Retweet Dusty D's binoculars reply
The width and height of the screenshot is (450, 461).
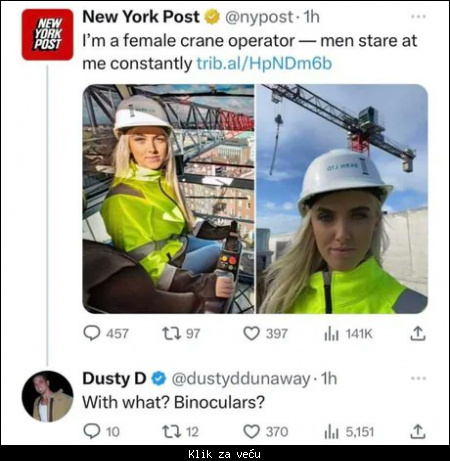[x=171, y=432]
